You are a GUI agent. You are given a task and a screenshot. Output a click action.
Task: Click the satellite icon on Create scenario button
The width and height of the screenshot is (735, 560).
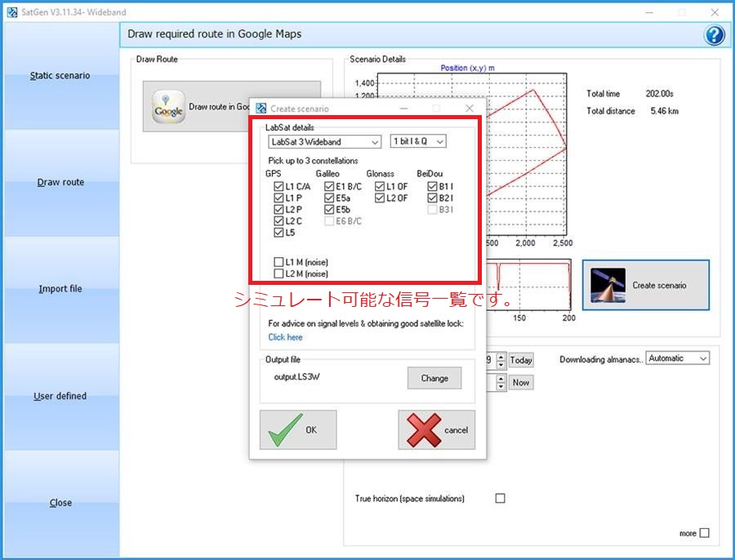pos(608,285)
